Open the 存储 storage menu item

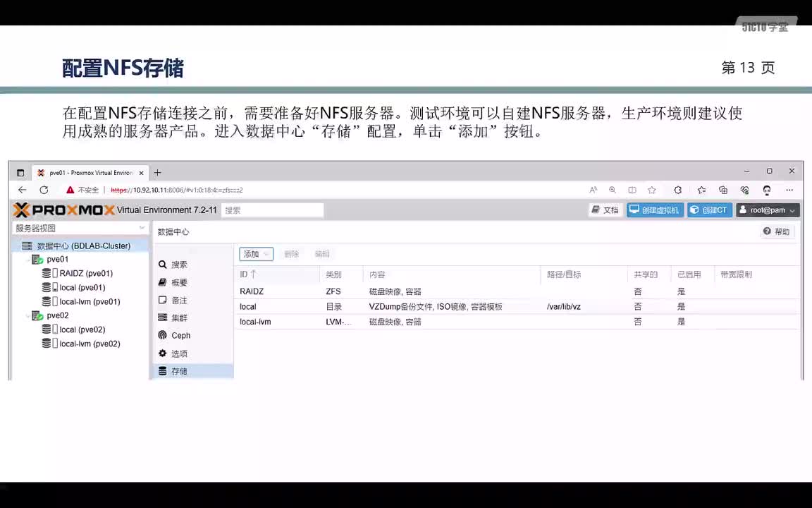(193, 371)
